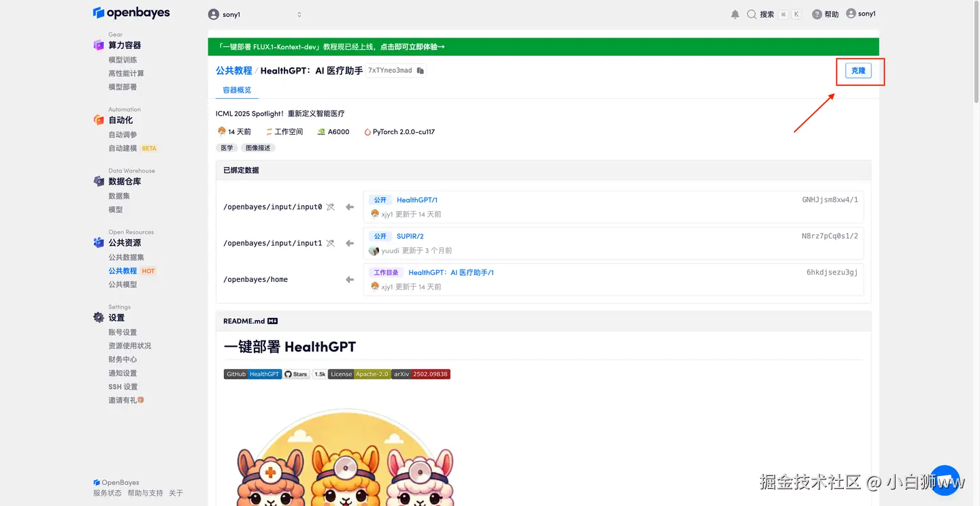Click the left arrow icon in the /openbayes/home row
The image size is (980, 506).
click(350, 279)
